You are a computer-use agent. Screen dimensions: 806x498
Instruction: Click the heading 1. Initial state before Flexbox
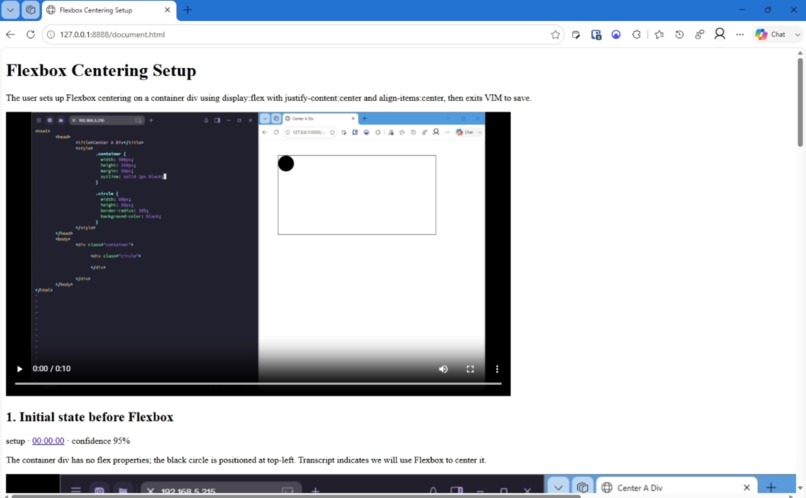click(89, 417)
